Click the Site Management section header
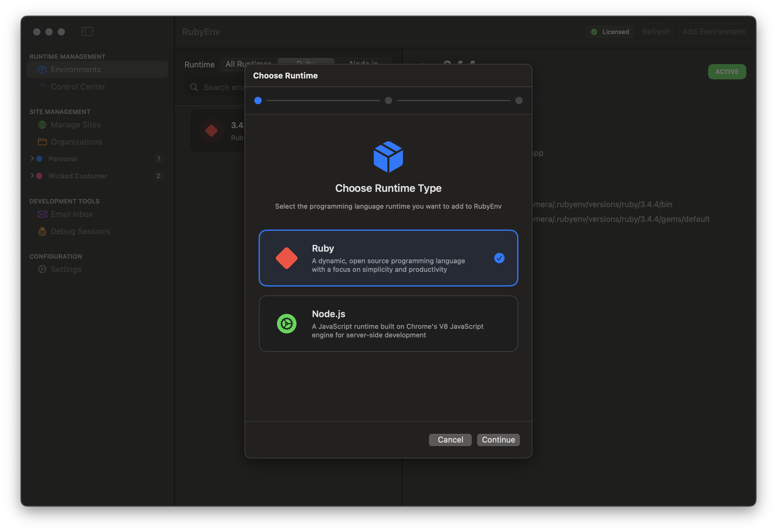The height and width of the screenshot is (532, 777). coord(60,112)
